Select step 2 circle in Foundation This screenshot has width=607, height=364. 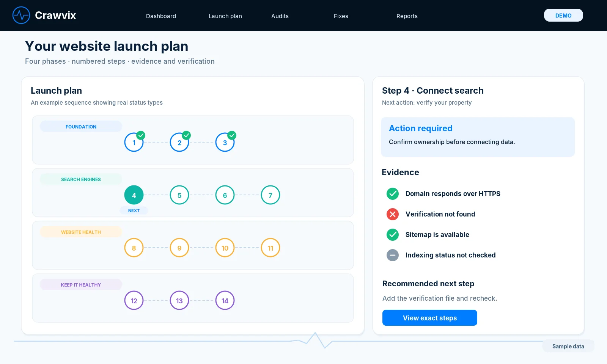[179, 142]
